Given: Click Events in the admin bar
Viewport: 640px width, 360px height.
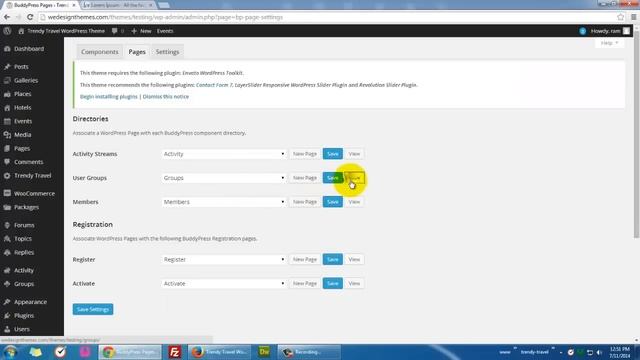Looking at the screenshot, I should point(165,31).
